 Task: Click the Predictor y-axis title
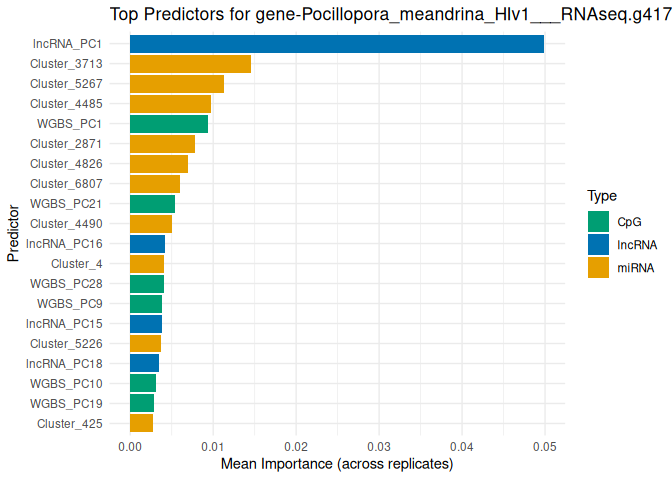click(13, 233)
